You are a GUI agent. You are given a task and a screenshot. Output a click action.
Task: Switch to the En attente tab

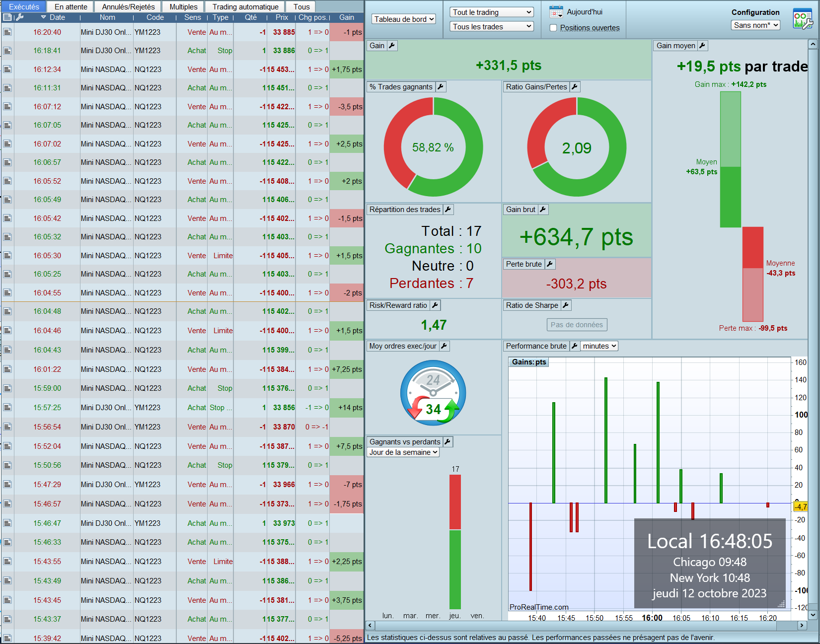point(71,7)
